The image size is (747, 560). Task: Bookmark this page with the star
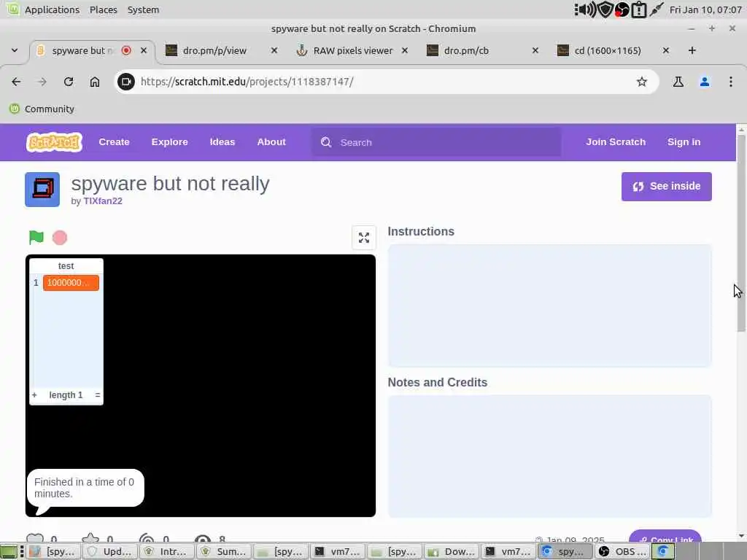[x=642, y=82]
